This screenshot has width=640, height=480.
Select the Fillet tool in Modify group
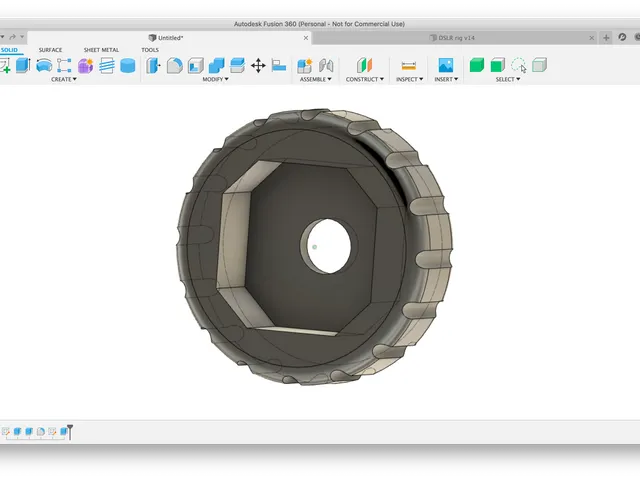(175, 65)
